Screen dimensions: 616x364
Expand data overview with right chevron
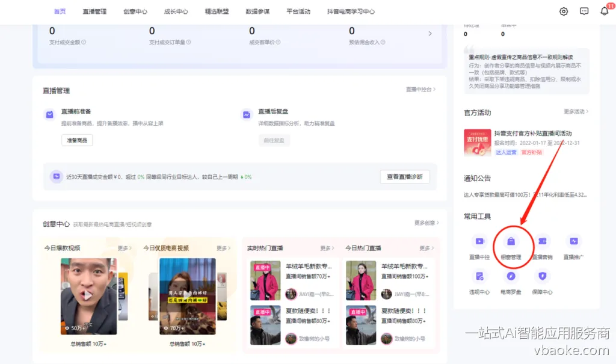(430, 34)
